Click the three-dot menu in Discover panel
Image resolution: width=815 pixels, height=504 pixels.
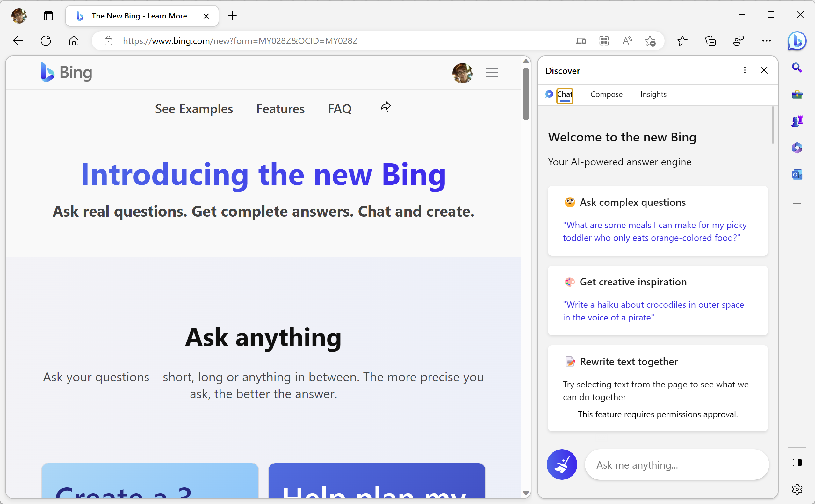click(x=744, y=70)
